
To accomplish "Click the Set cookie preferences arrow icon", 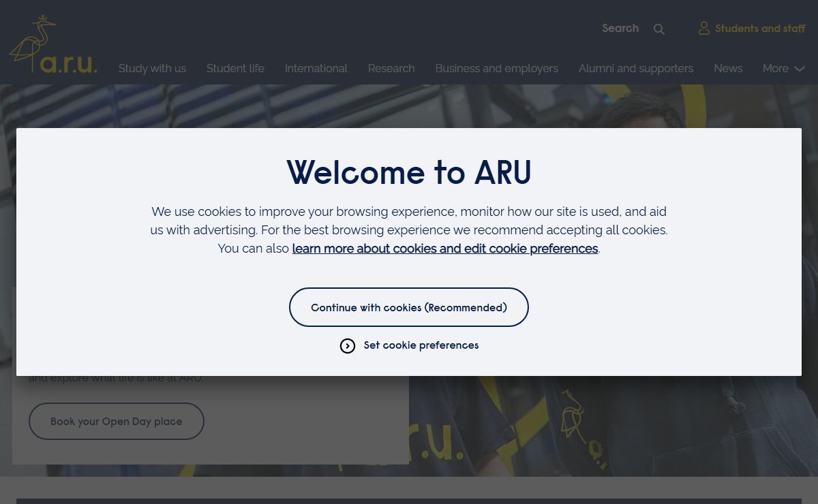I will coord(348,346).
